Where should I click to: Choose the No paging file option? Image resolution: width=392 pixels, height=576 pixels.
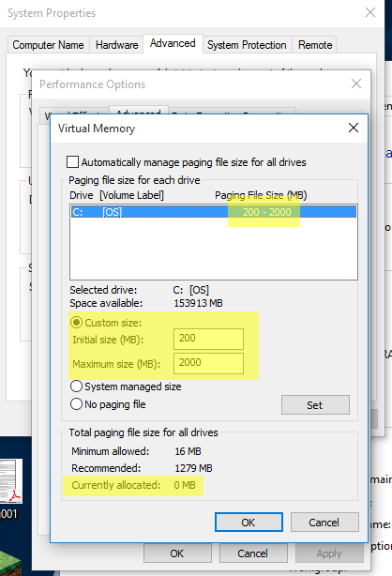point(76,404)
